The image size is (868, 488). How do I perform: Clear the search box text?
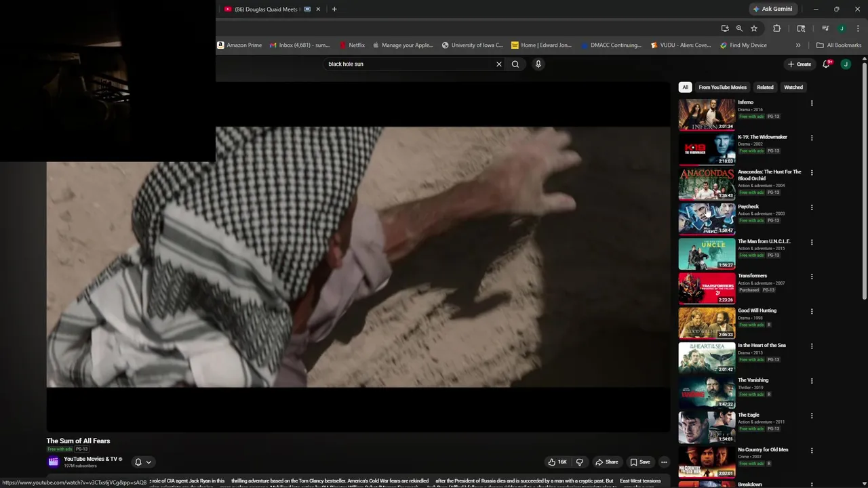point(499,64)
